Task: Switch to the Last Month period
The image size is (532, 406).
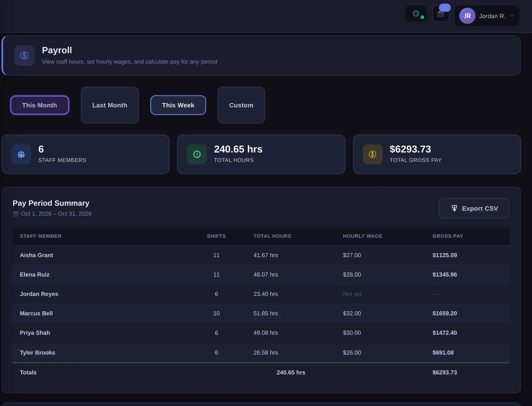Action: [x=110, y=105]
